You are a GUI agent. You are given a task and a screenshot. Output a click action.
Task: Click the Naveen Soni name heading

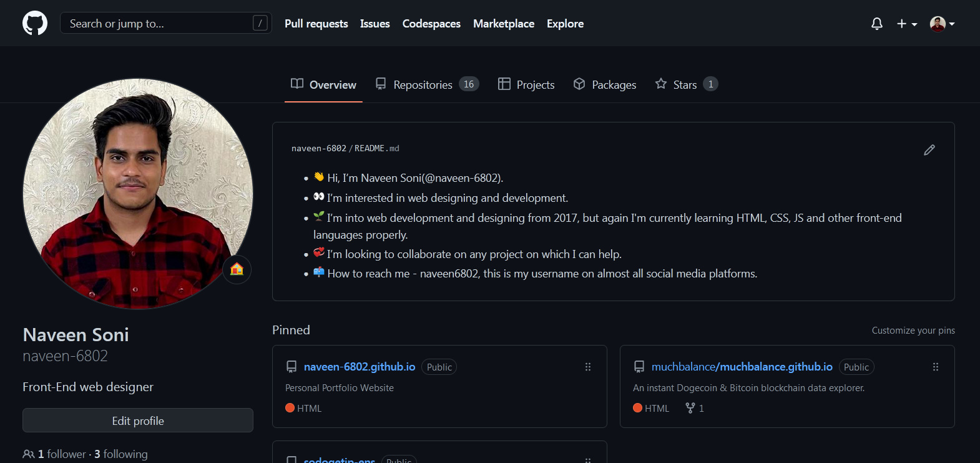click(76, 335)
